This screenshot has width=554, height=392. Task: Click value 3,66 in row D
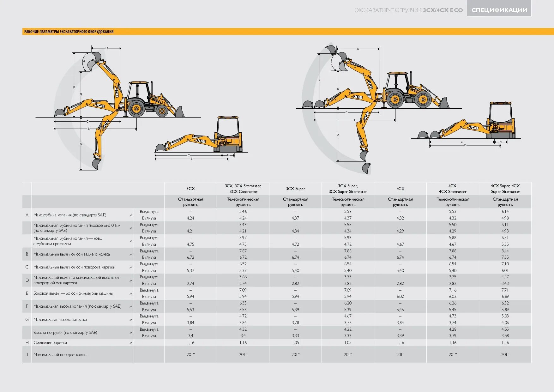coord(243,277)
